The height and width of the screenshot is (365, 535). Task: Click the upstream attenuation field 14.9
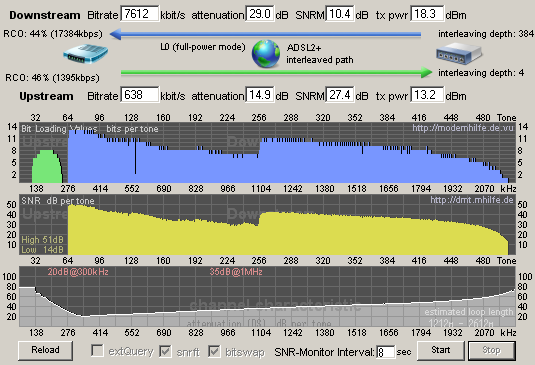point(260,95)
